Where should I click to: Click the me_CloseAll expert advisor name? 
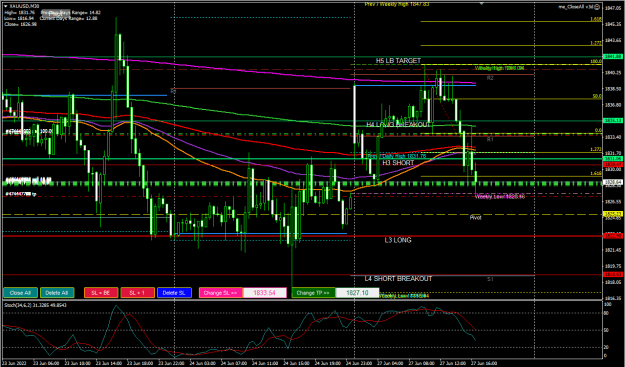click(576, 7)
